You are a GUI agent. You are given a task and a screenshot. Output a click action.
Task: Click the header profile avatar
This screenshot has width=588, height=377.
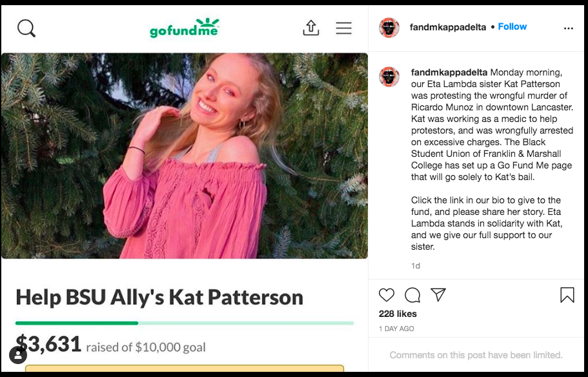pyautogui.click(x=389, y=27)
